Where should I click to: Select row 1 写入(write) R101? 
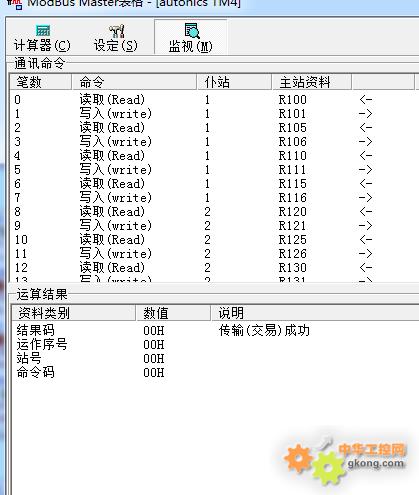[213, 114]
